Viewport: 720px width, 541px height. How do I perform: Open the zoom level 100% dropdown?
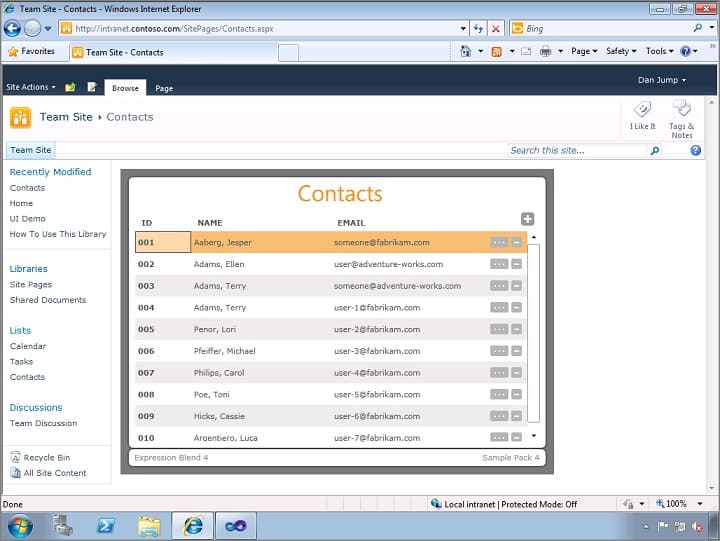tap(700, 504)
